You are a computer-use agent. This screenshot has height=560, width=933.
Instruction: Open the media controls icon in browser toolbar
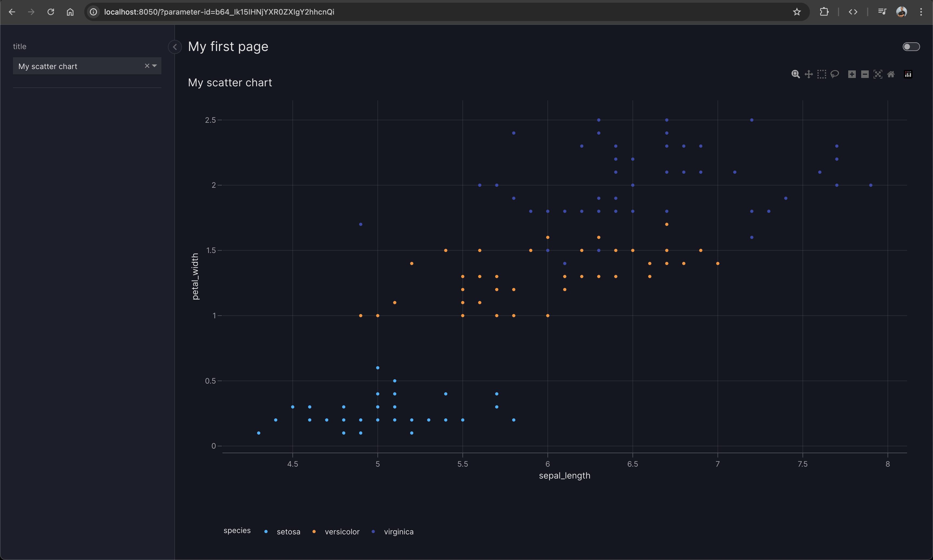tap(882, 12)
